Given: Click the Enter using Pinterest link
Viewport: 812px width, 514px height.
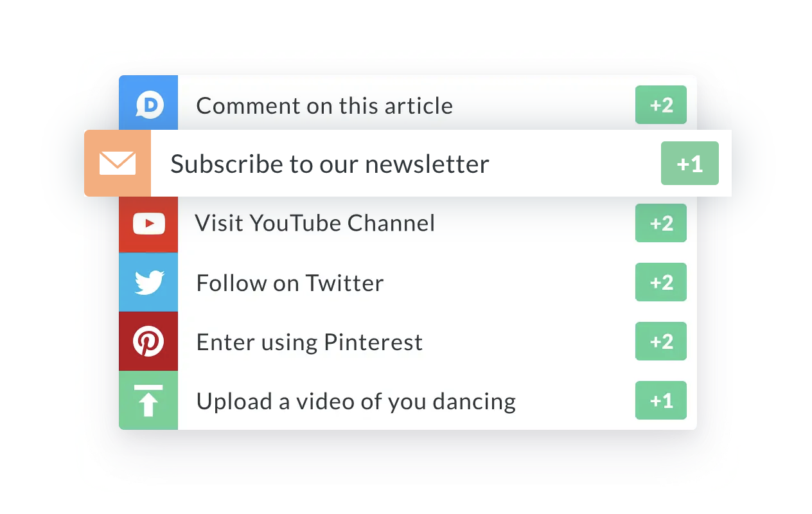Looking at the screenshot, I should coord(309,341).
